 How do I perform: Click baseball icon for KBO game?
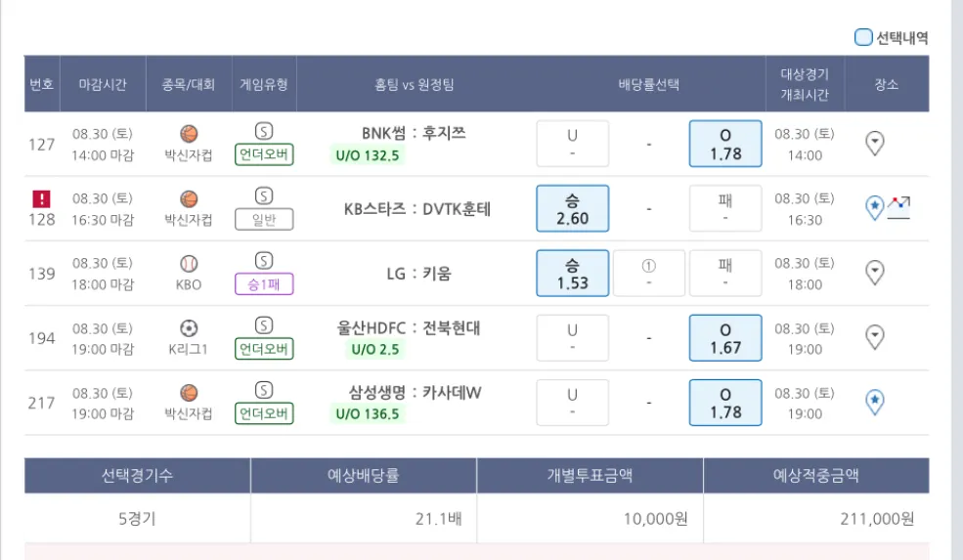click(x=189, y=263)
